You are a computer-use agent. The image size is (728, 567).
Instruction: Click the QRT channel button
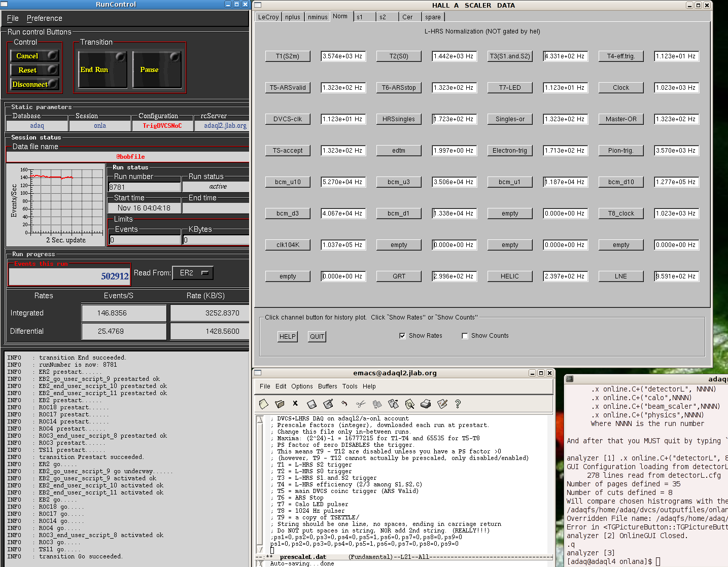399,276
